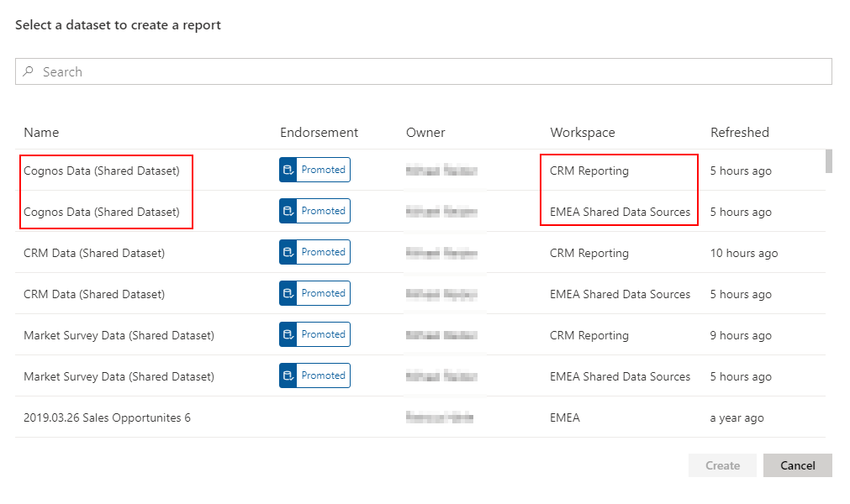Click the 10 hours ago refreshed cell
850x504 pixels.
(x=744, y=254)
